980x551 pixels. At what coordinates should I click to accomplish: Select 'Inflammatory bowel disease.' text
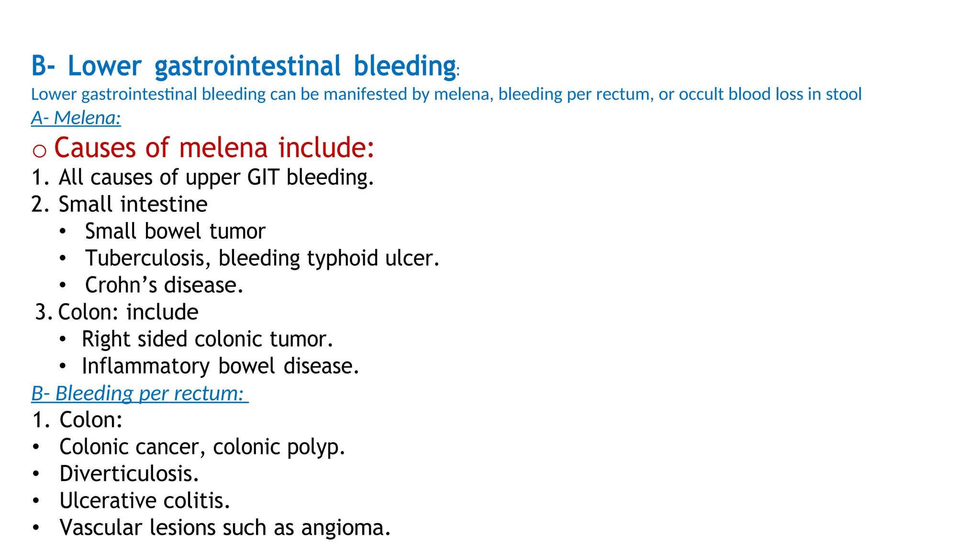(x=221, y=366)
